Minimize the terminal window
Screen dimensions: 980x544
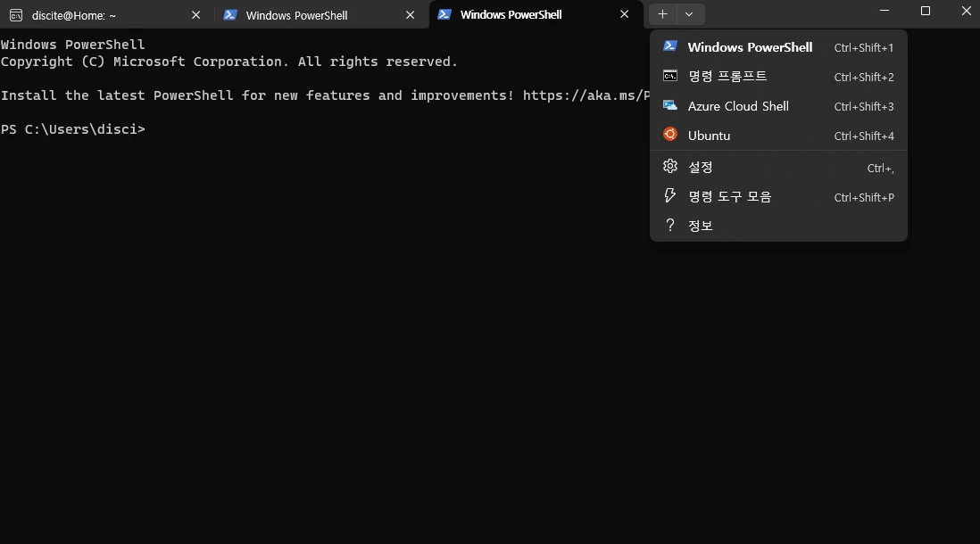tap(884, 11)
